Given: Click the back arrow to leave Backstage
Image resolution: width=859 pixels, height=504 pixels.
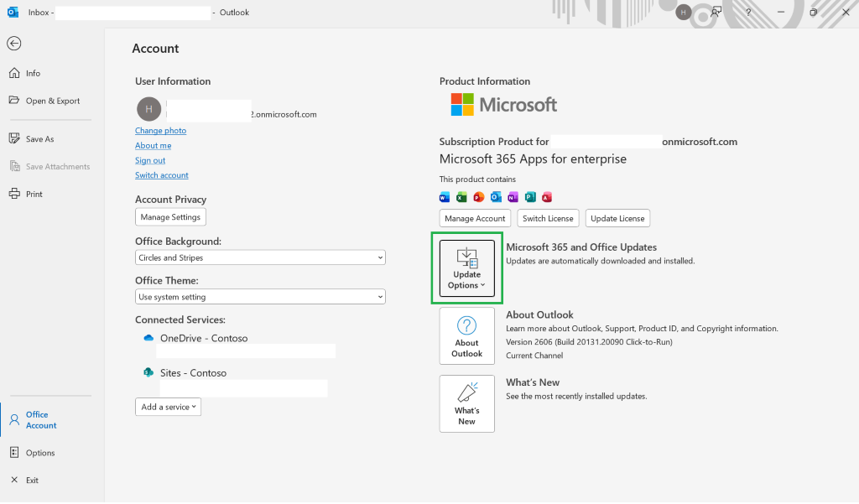Looking at the screenshot, I should tap(14, 44).
